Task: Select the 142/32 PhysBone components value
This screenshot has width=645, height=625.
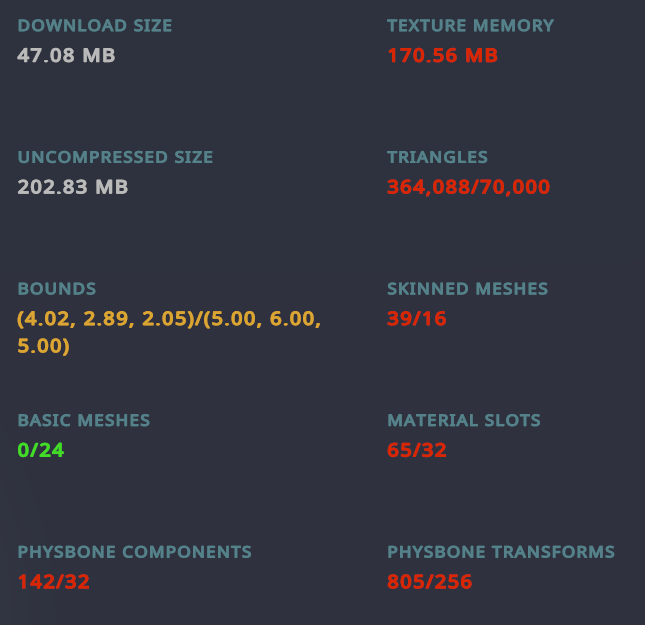Action: pos(54,582)
